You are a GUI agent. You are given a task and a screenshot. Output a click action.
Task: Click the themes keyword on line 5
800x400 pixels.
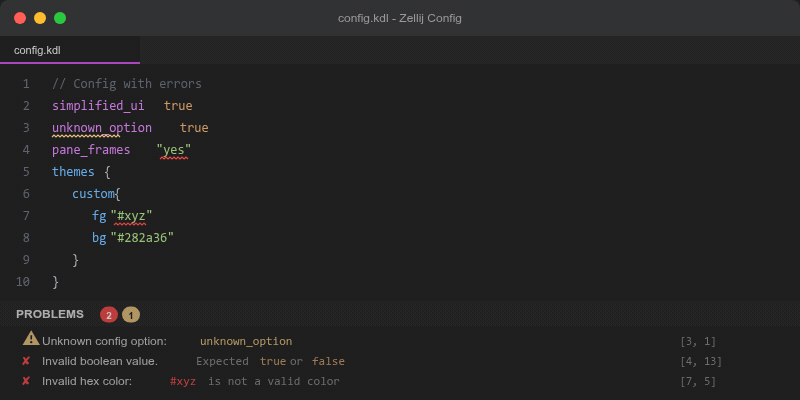(73, 172)
